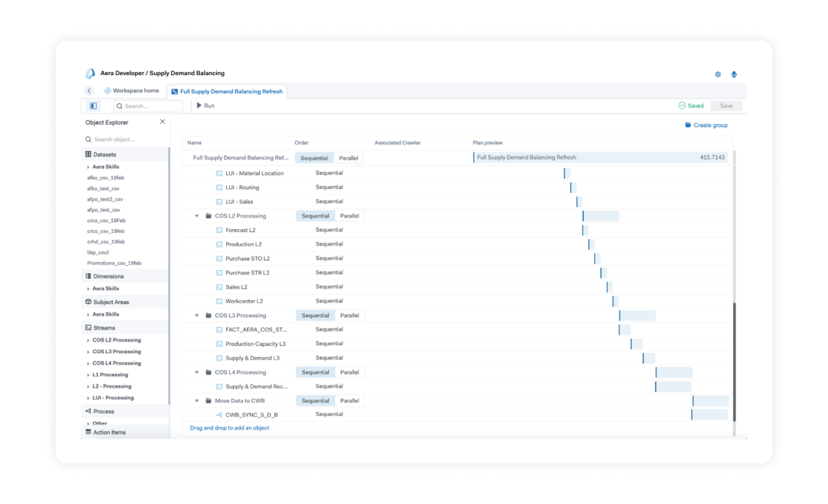This screenshot has height=504, width=828.
Task: Close the Object Explorer panel
Action: click(162, 122)
